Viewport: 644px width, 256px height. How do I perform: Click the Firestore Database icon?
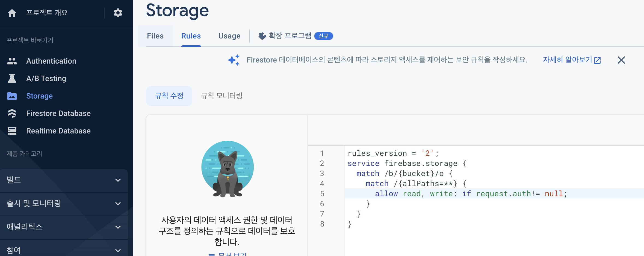point(12,113)
